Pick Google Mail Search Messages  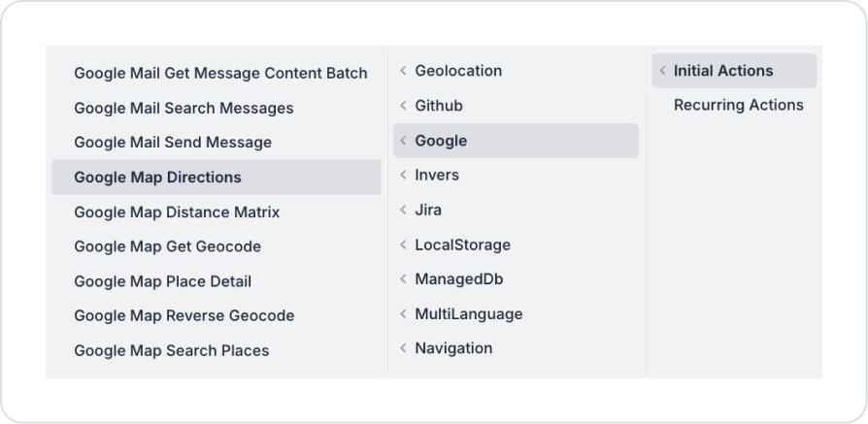click(x=184, y=108)
